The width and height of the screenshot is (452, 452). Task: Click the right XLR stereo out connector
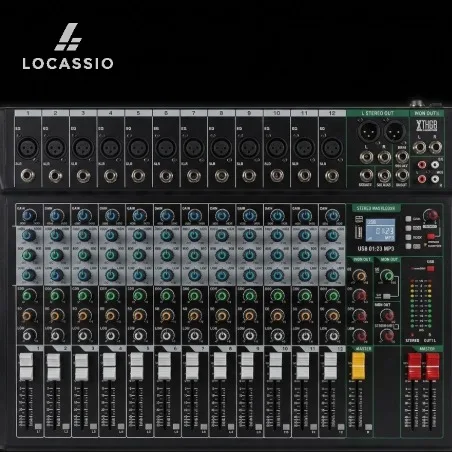[x=395, y=131]
